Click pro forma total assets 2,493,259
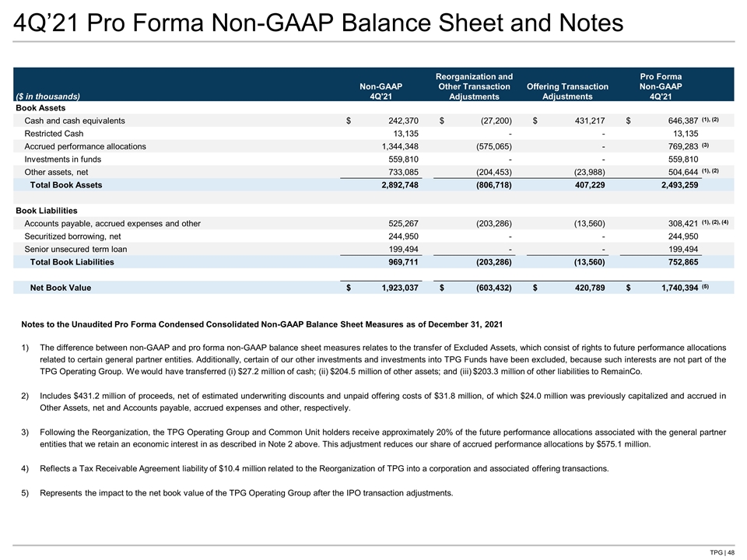Viewport: 747px width, 560px height. click(x=680, y=185)
